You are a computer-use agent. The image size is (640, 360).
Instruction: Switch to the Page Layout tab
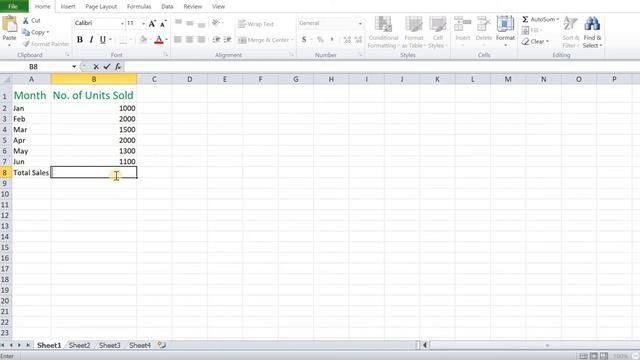click(x=101, y=7)
